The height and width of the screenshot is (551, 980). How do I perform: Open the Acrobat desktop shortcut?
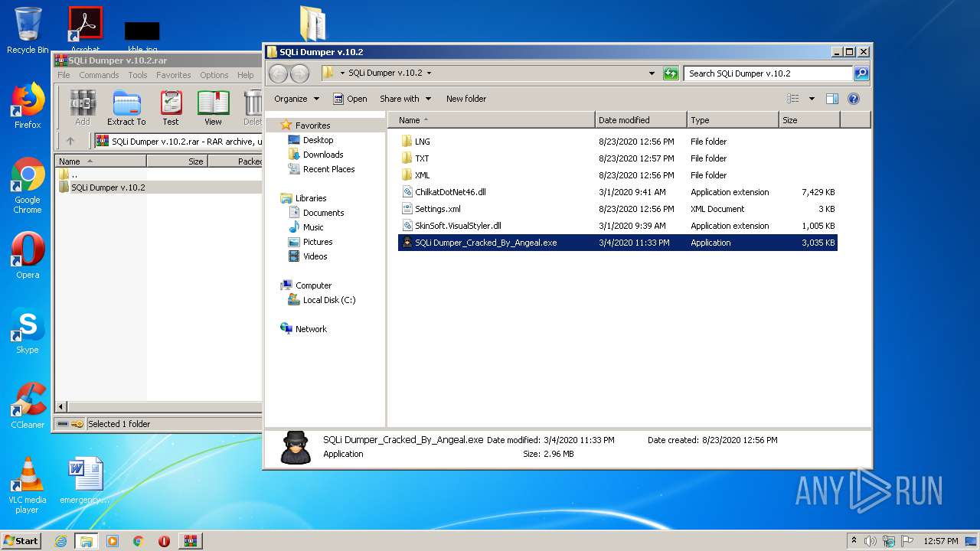pyautogui.click(x=85, y=31)
